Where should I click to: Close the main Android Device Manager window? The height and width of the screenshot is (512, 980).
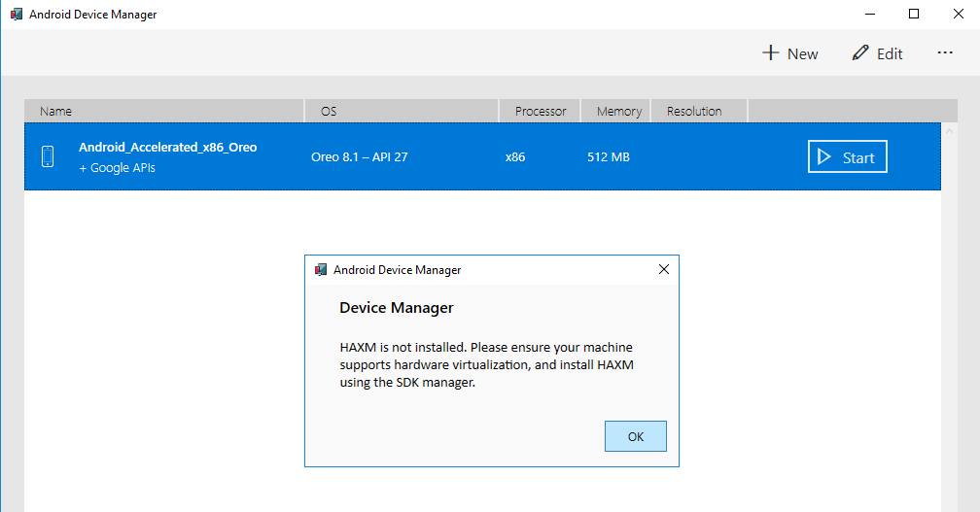(x=959, y=14)
